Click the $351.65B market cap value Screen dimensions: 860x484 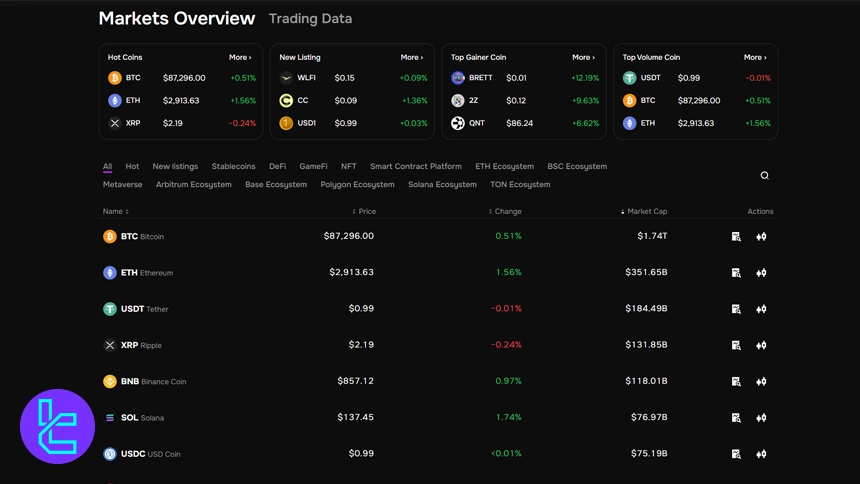[x=646, y=272]
